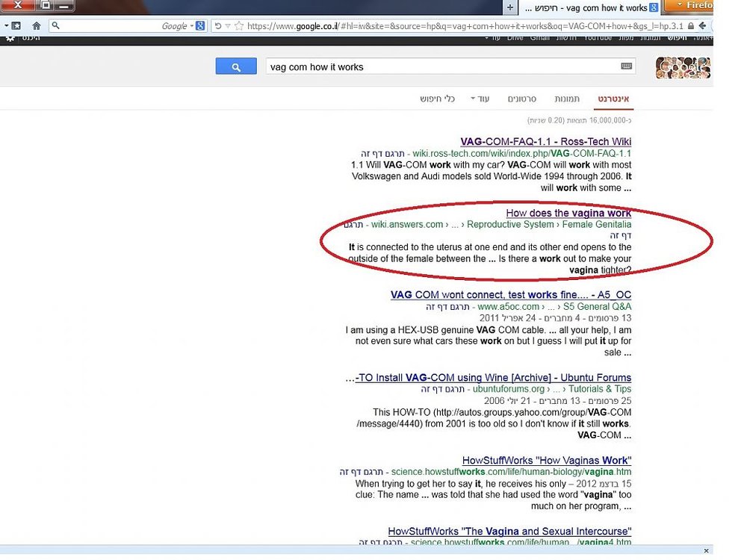Image resolution: width=747 pixels, height=560 pixels.
Task: Click the padlock icon in address bar
Action: 691,25
